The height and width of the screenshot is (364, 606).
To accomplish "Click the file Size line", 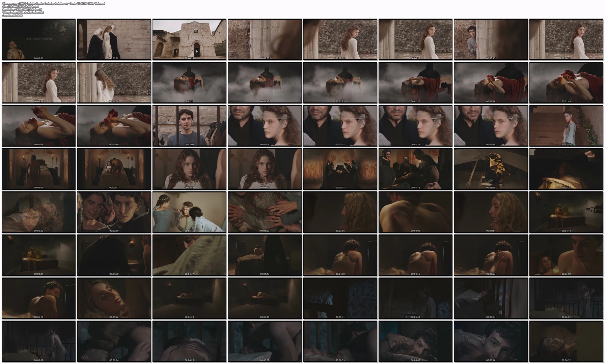I will click(20, 6).
